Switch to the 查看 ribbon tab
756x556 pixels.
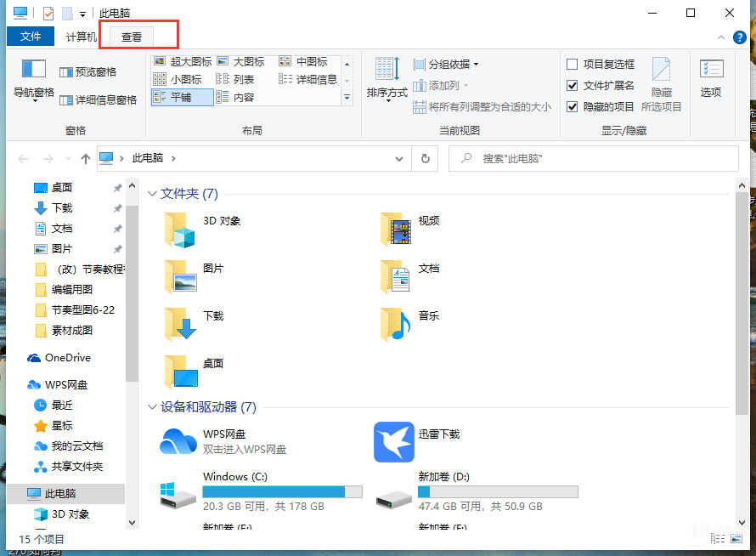[132, 37]
